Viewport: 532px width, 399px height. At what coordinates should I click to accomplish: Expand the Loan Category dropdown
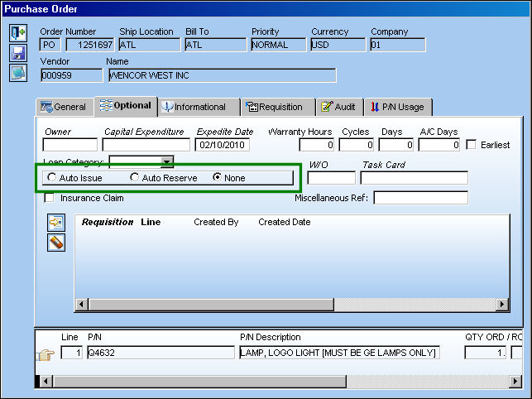coord(167,162)
